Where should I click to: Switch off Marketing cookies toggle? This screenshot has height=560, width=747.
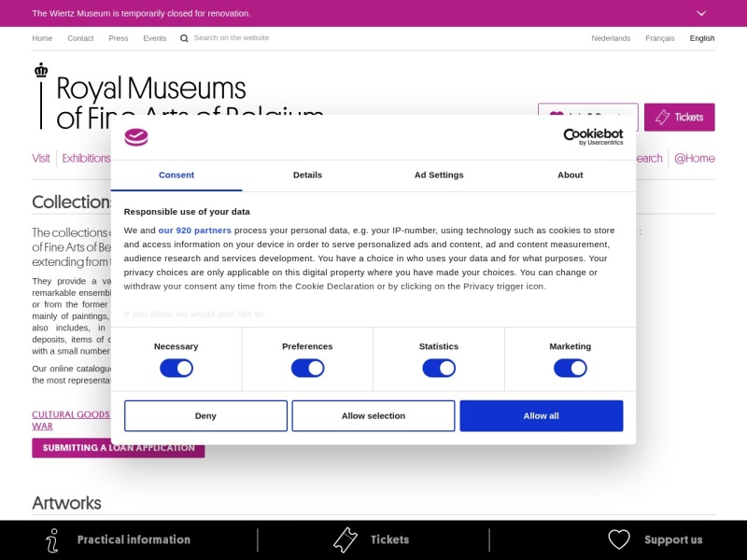click(x=571, y=368)
